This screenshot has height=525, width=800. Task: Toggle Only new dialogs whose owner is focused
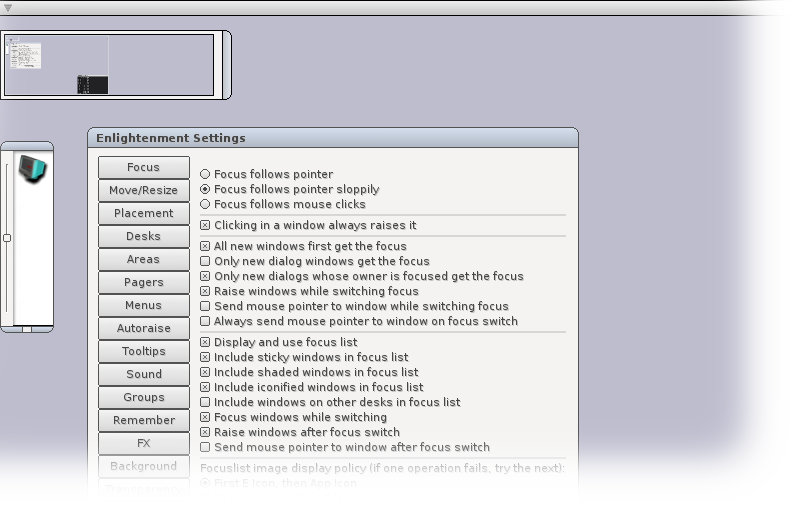pos(205,276)
